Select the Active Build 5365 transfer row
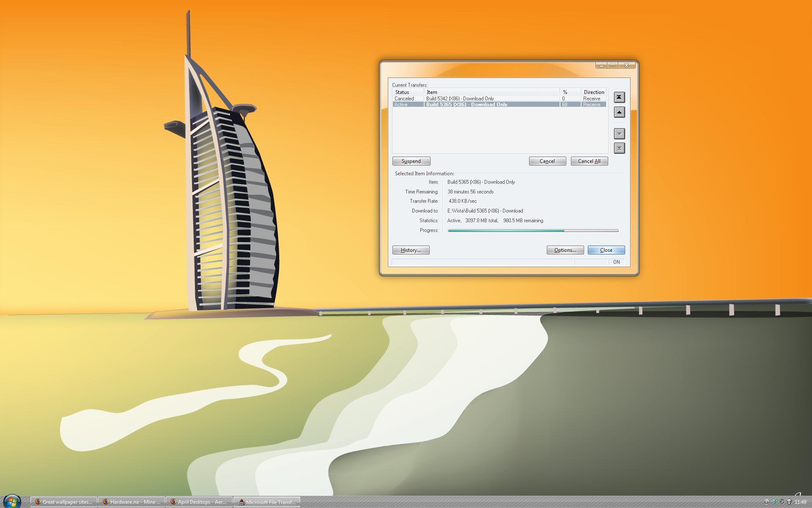Screen dimensions: 812x508 499,104
